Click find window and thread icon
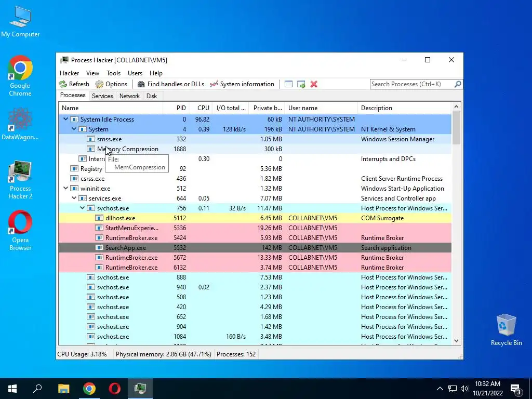This screenshot has height=399, width=532. [x=301, y=84]
